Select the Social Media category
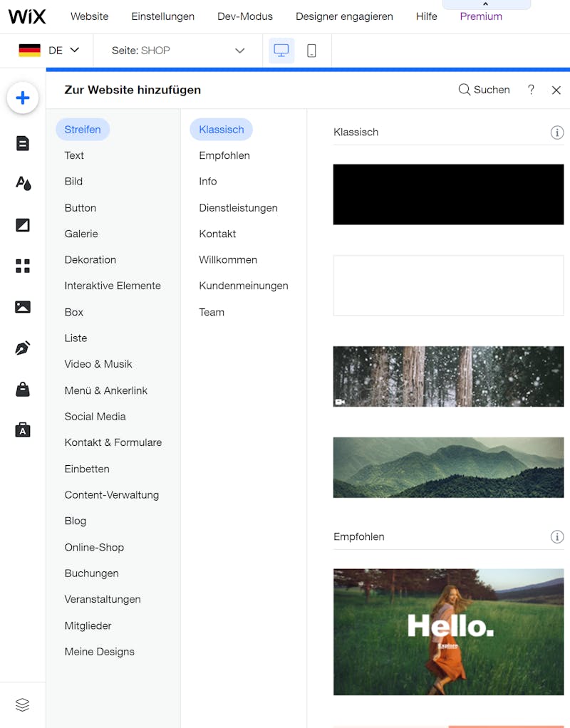This screenshot has width=570, height=728. point(95,417)
